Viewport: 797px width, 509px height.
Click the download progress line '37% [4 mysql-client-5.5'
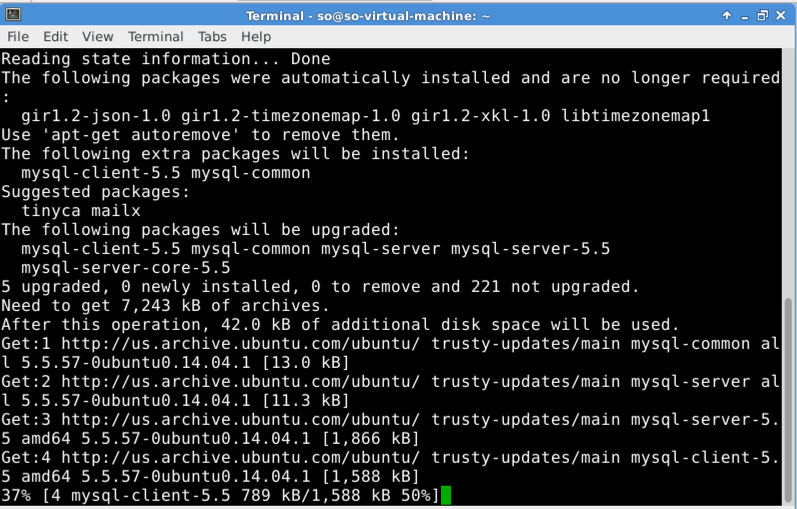[x=220, y=495]
